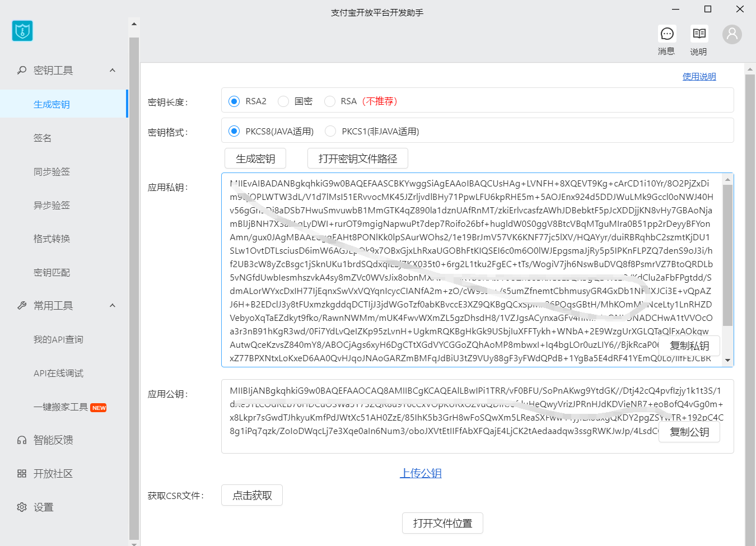Click the NEW badge beside 一键搬家工具

coord(99,408)
